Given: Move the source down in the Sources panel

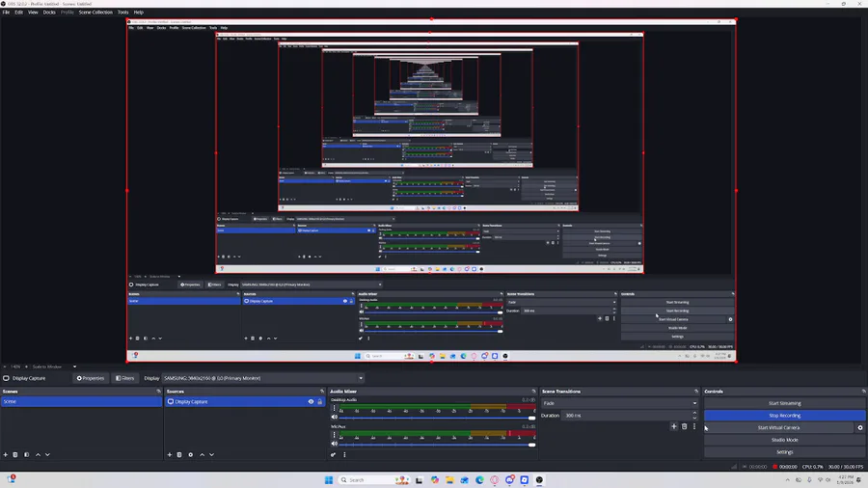Looking at the screenshot, I should coord(211,455).
